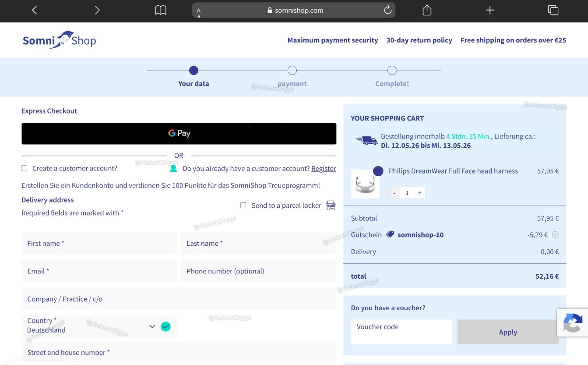Click the Philips DreamWear product thumbnail
The image size is (588, 365).
pyautogui.click(x=365, y=184)
